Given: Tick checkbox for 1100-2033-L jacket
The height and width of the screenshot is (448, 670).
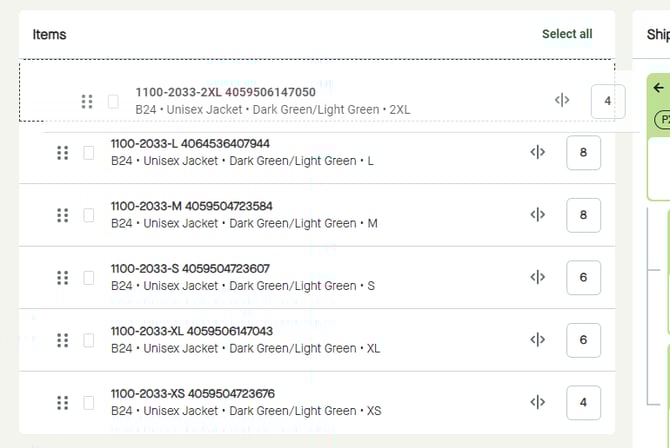Looking at the screenshot, I should click(89, 152).
